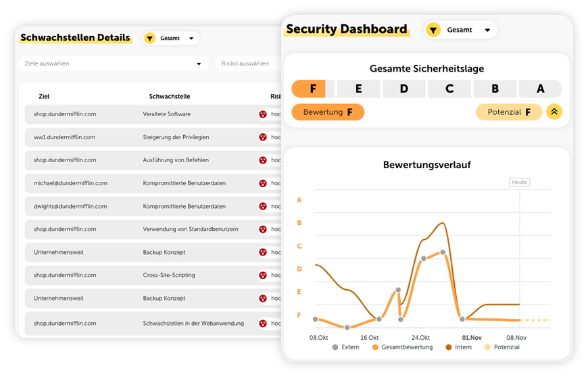Image resolution: width=588 pixels, height=377 pixels.
Task: Toggle Gesamtbewertung series in chart legend
Action: point(401,347)
